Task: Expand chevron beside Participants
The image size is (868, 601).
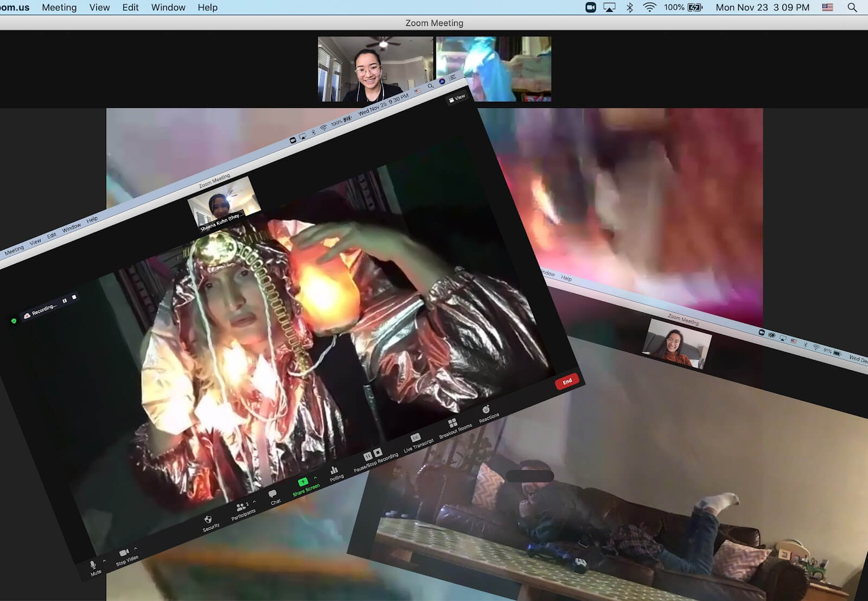Action: [254, 502]
